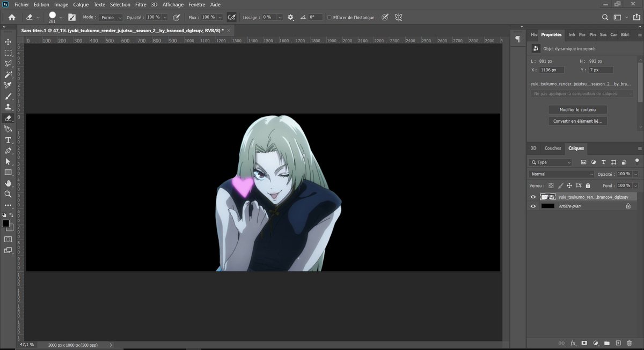This screenshot has width=644, height=350.
Task: Toggle pressure for opacity button
Action: pos(177,17)
